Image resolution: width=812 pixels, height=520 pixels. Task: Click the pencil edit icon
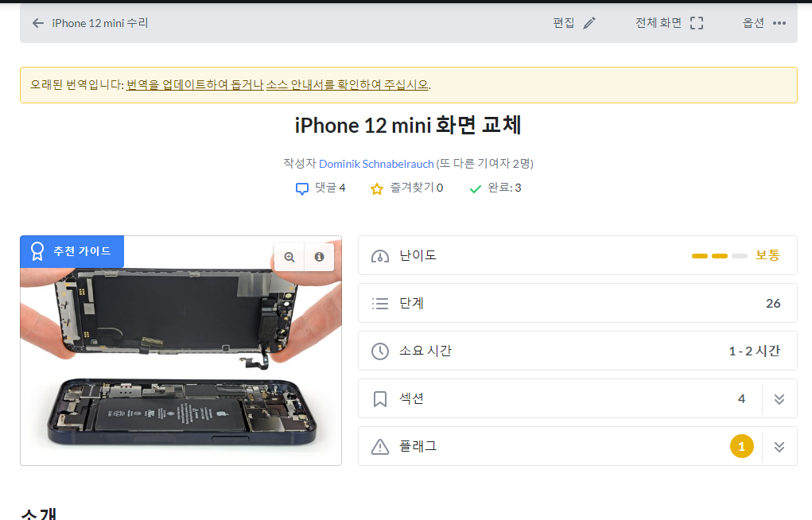point(589,23)
